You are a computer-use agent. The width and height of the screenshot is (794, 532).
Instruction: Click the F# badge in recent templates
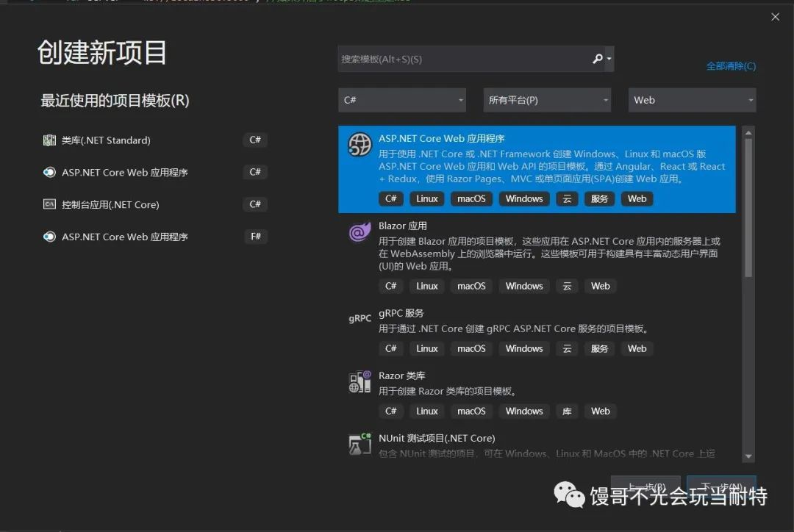pos(256,237)
